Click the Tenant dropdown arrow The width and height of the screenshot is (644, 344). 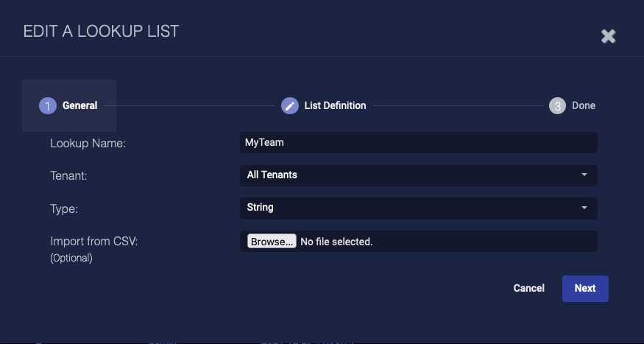coord(584,175)
